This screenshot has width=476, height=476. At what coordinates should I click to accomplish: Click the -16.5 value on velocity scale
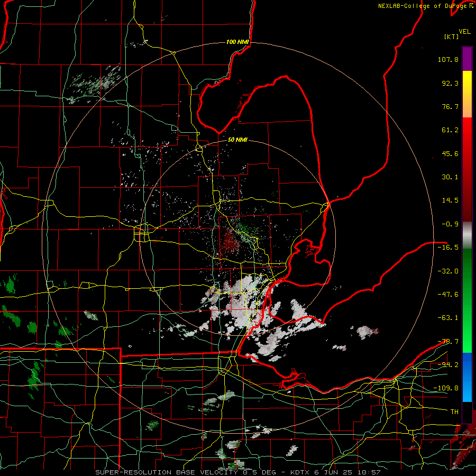coord(448,248)
